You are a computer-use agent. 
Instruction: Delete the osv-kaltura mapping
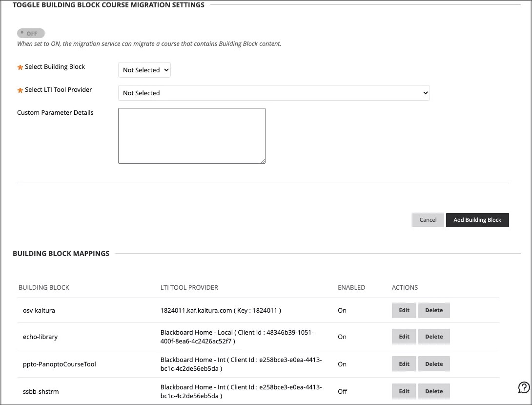[434, 310]
